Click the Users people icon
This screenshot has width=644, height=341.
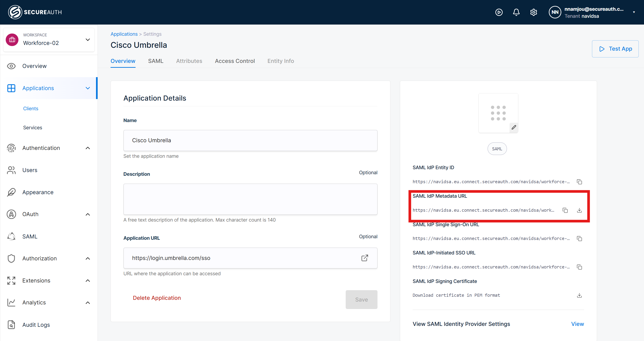point(11,170)
